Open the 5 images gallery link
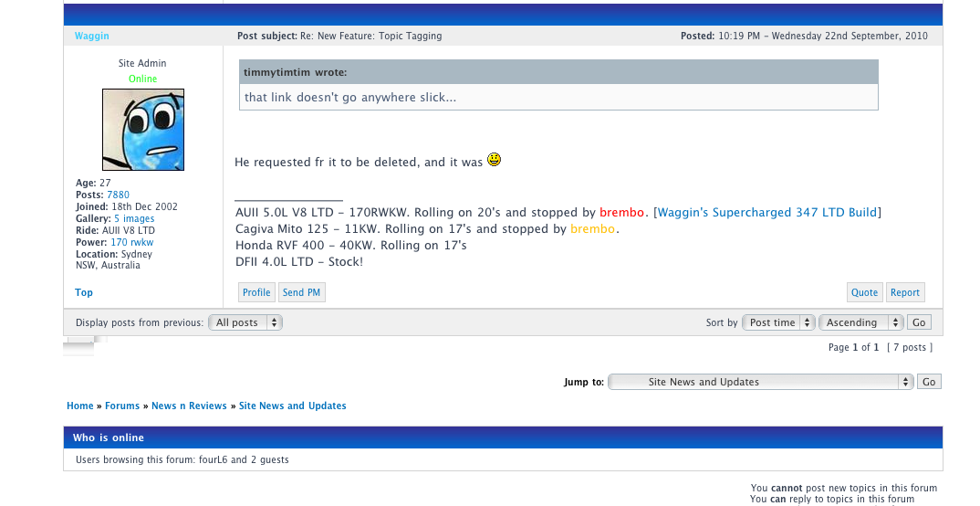The image size is (980, 506). click(x=134, y=219)
